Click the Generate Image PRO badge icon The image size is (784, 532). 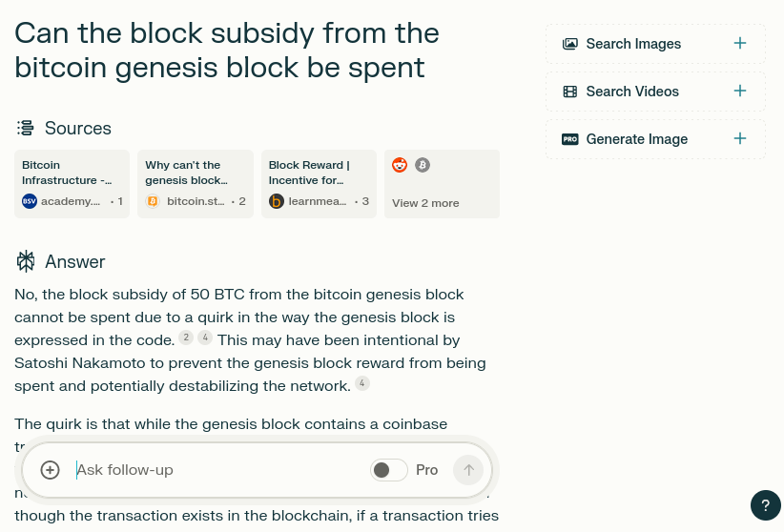tap(570, 139)
